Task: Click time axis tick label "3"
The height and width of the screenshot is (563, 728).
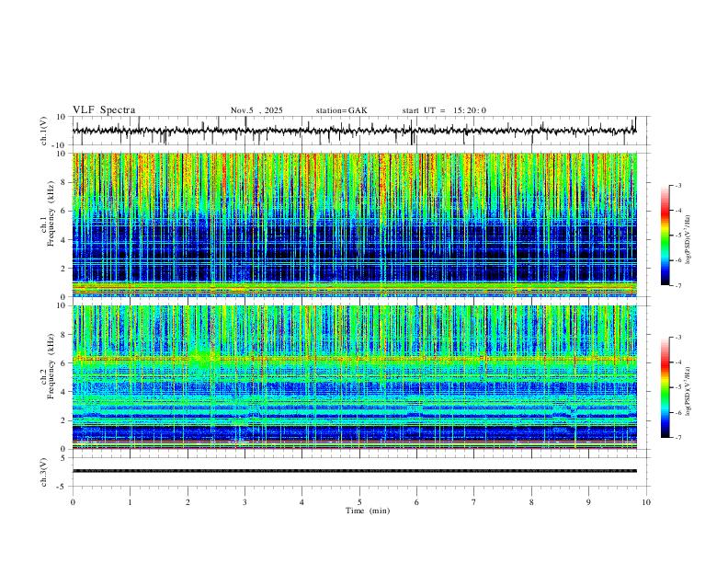Action: 245,502
